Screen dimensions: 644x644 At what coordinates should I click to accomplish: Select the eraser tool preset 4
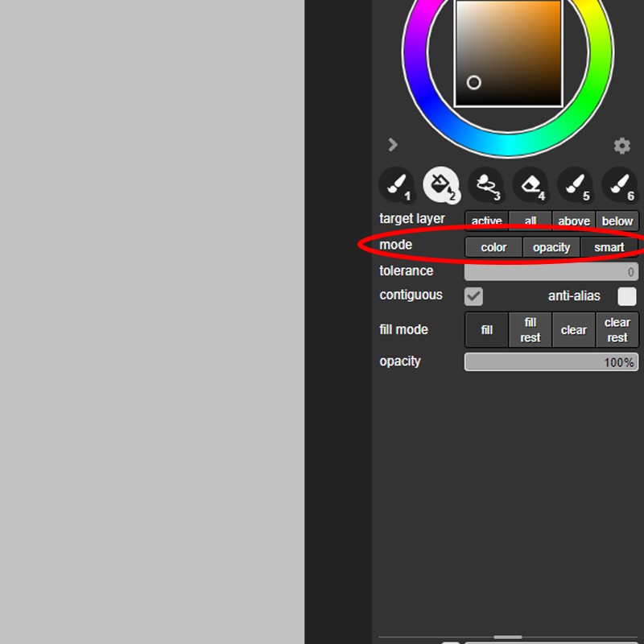pos(530,185)
